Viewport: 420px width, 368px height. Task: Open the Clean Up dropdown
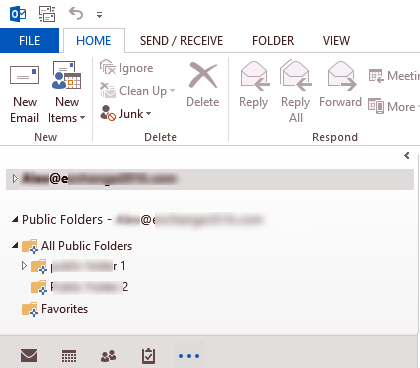[x=138, y=91]
